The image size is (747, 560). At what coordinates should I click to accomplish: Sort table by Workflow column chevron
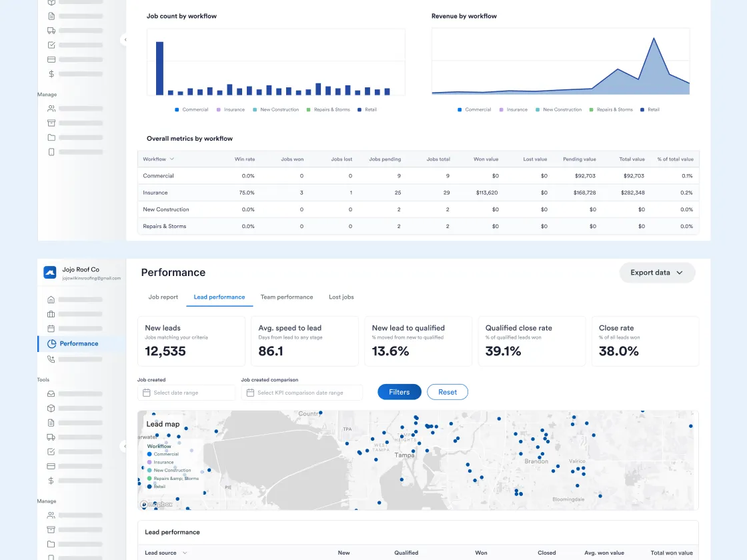pyautogui.click(x=172, y=159)
